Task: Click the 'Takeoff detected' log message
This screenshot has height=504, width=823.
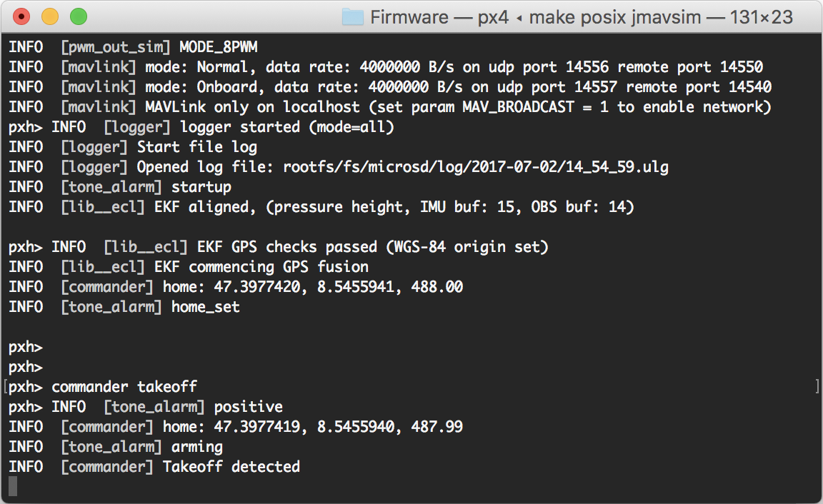Action: pos(231,467)
